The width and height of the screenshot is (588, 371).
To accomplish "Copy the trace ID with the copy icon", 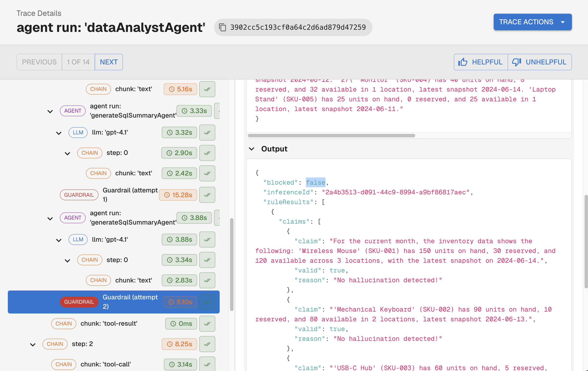I will [x=222, y=27].
